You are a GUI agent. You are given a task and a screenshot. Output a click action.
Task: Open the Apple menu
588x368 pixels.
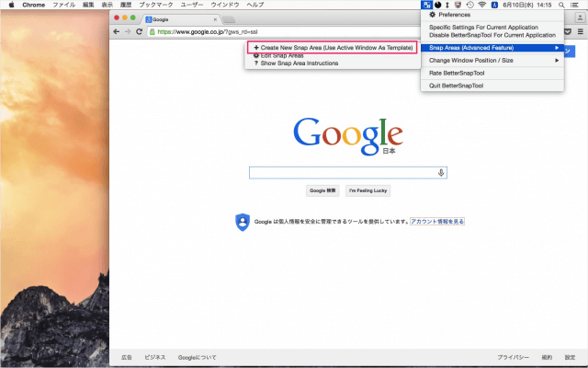coord(11,5)
